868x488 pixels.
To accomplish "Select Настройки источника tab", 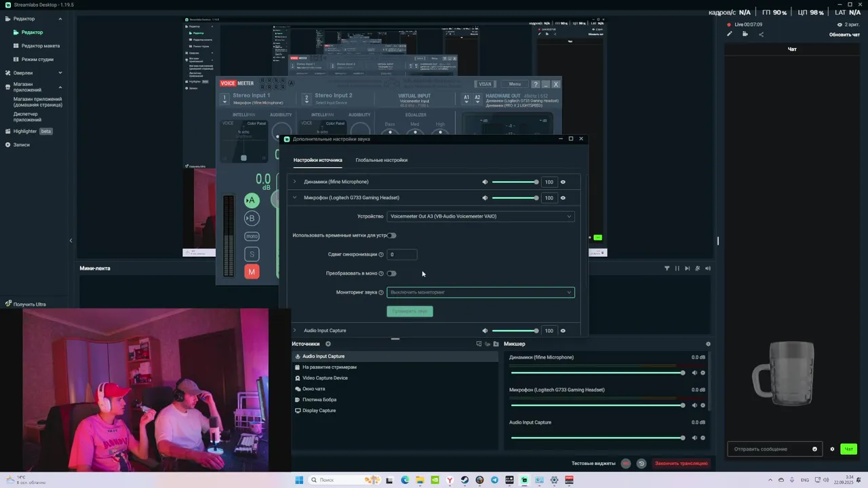I will click(x=317, y=160).
